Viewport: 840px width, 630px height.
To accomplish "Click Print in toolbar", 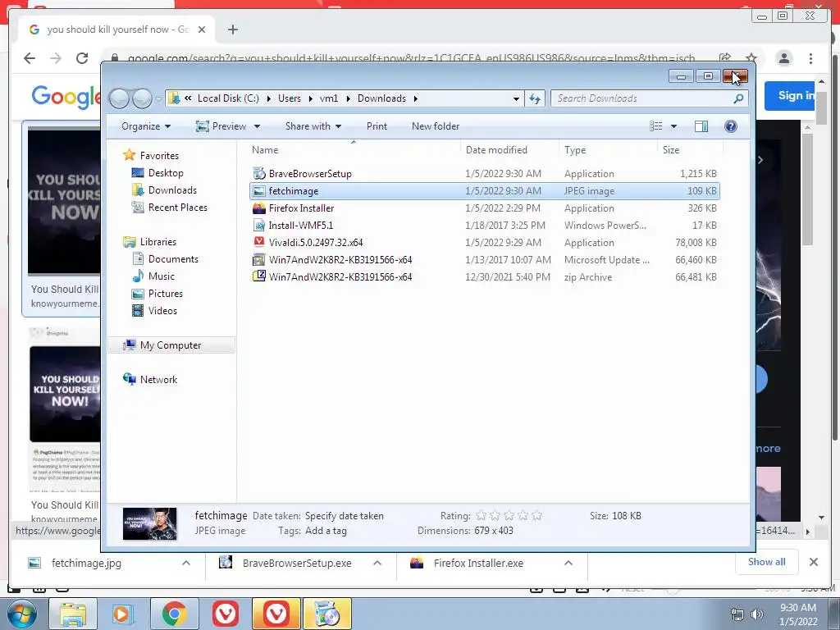I will pyautogui.click(x=377, y=126).
